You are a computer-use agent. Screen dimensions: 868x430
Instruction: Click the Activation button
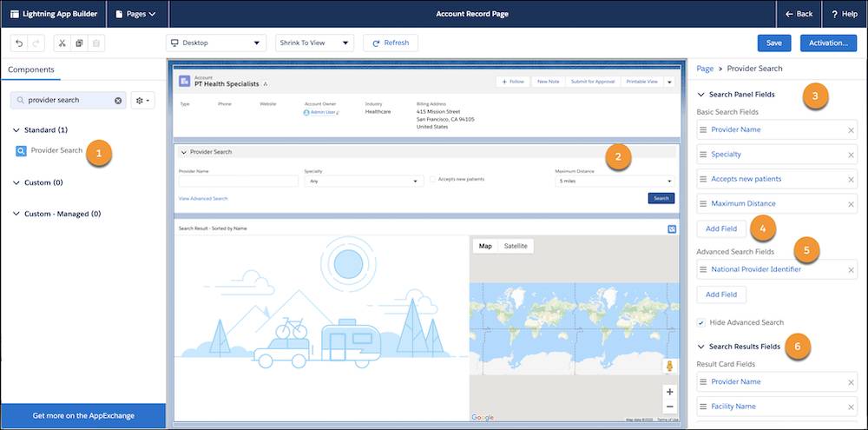click(828, 43)
